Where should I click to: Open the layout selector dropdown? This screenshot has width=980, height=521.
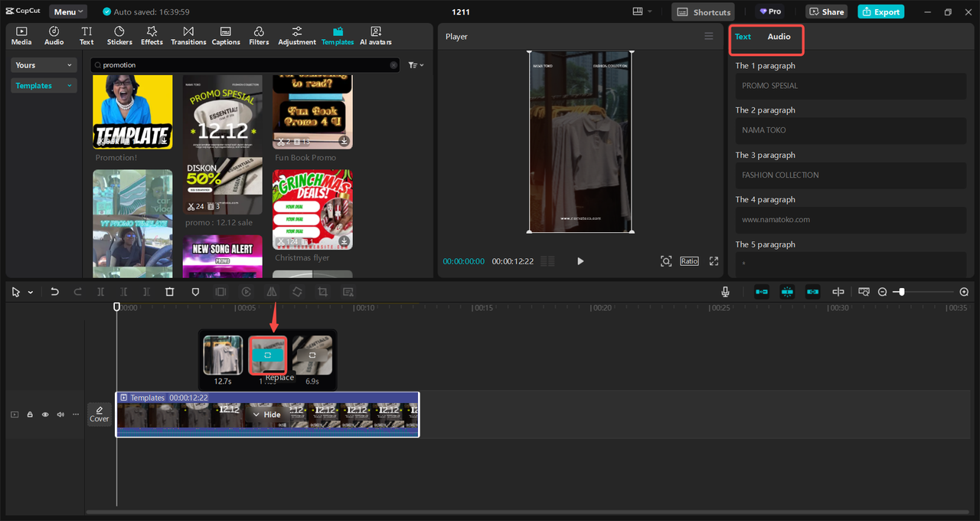pos(642,11)
